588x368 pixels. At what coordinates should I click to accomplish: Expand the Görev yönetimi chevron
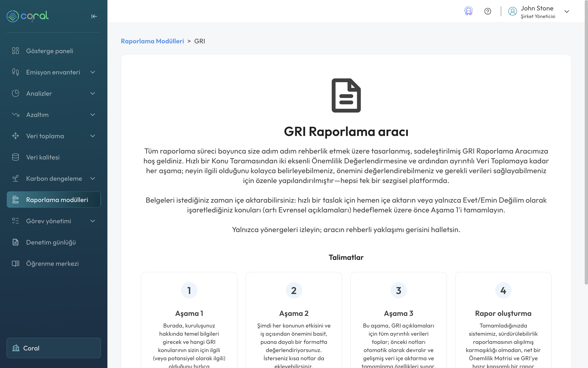click(x=92, y=221)
